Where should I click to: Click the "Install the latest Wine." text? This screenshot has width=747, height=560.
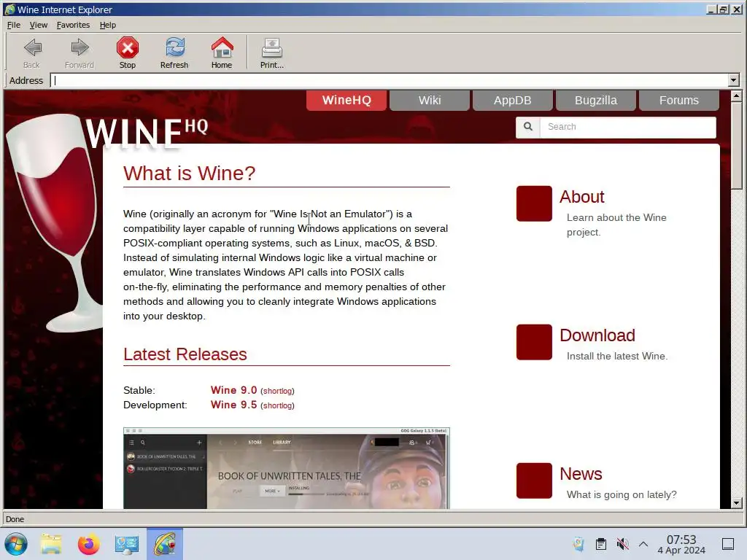pos(617,356)
